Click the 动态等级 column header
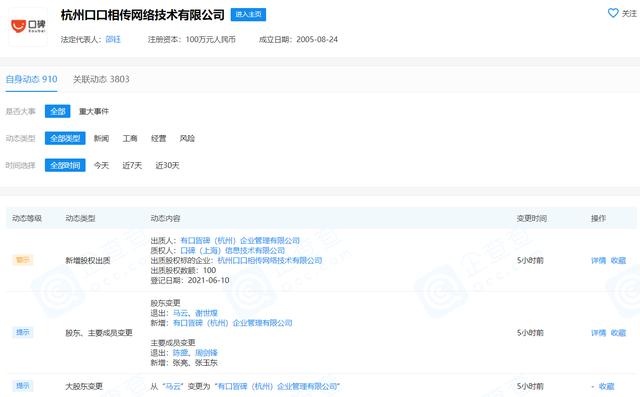The height and width of the screenshot is (397, 640). tap(27, 218)
